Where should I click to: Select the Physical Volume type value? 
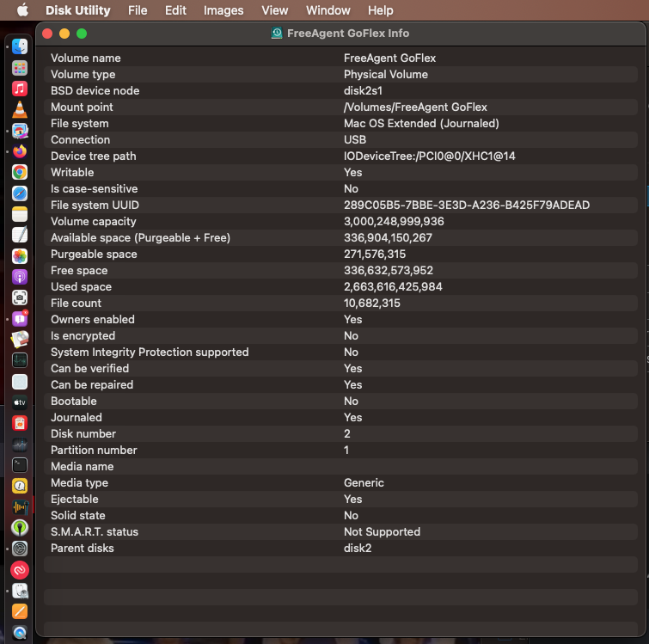tap(386, 75)
